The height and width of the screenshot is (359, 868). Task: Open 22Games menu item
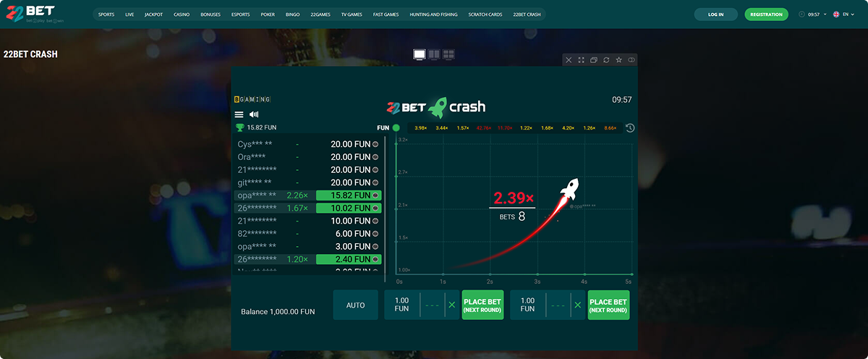[x=320, y=14]
